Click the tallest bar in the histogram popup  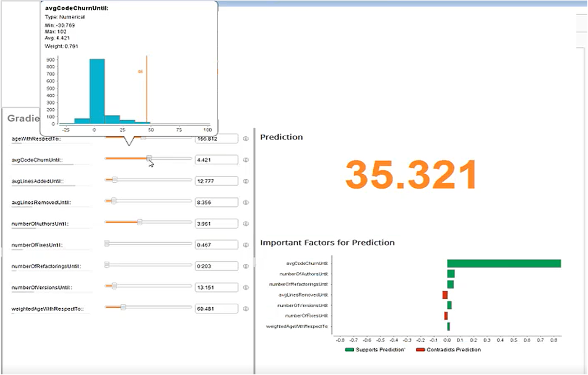pos(97,91)
